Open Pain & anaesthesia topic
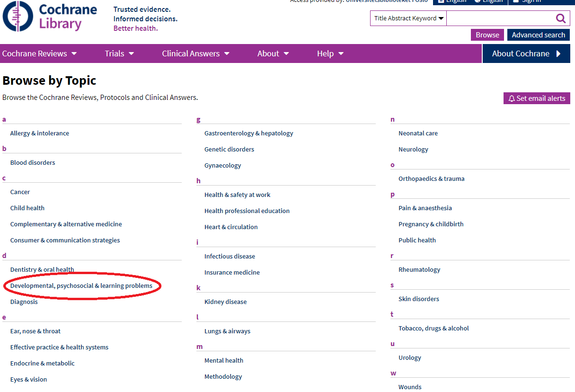 pos(425,208)
